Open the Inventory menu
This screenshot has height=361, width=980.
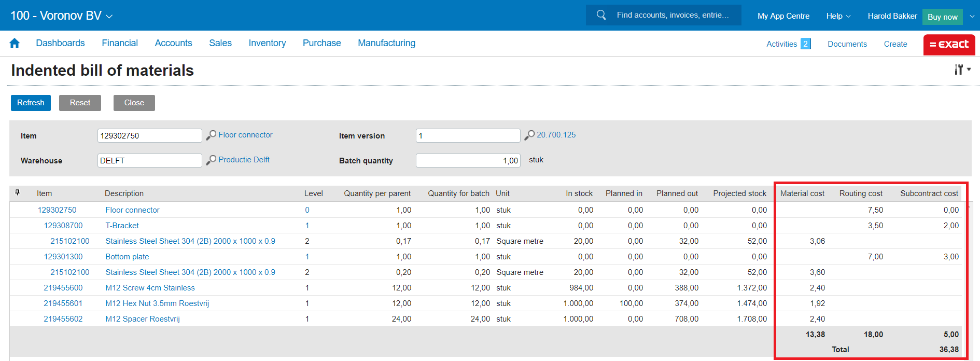267,43
